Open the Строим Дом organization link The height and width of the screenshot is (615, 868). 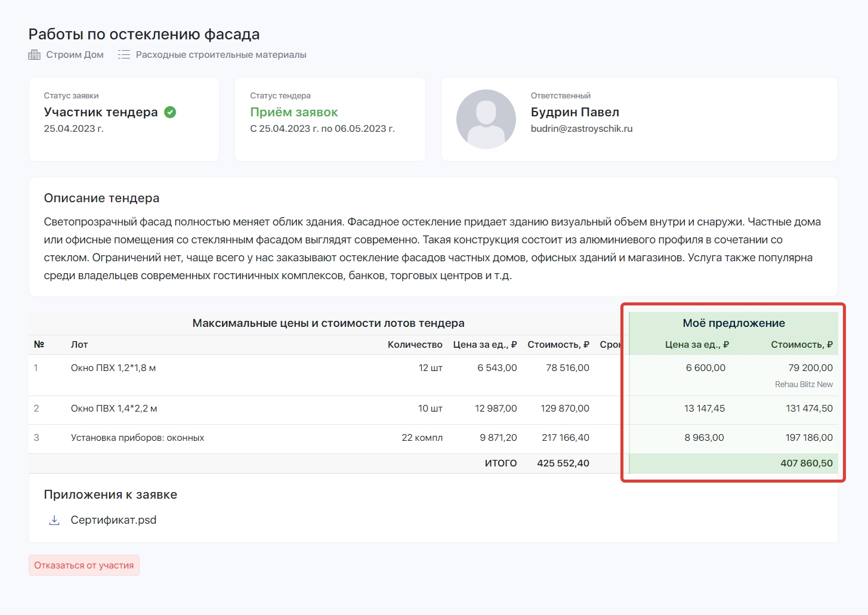75,55
